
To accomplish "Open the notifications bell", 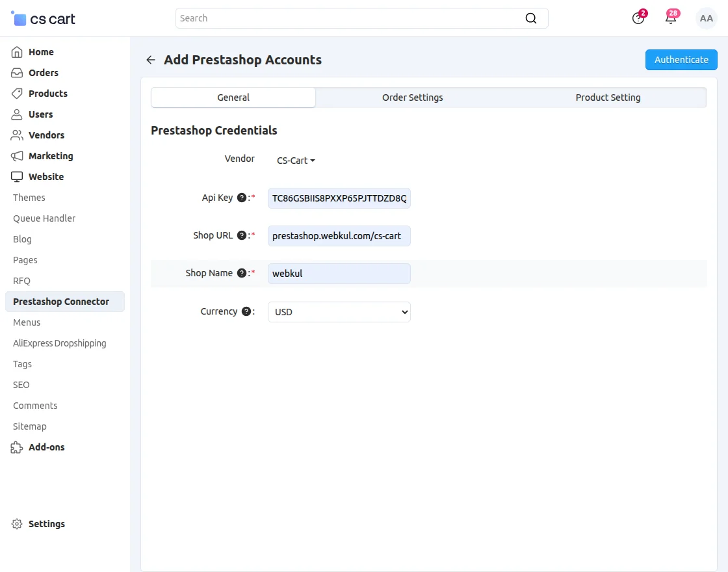I will [x=671, y=18].
